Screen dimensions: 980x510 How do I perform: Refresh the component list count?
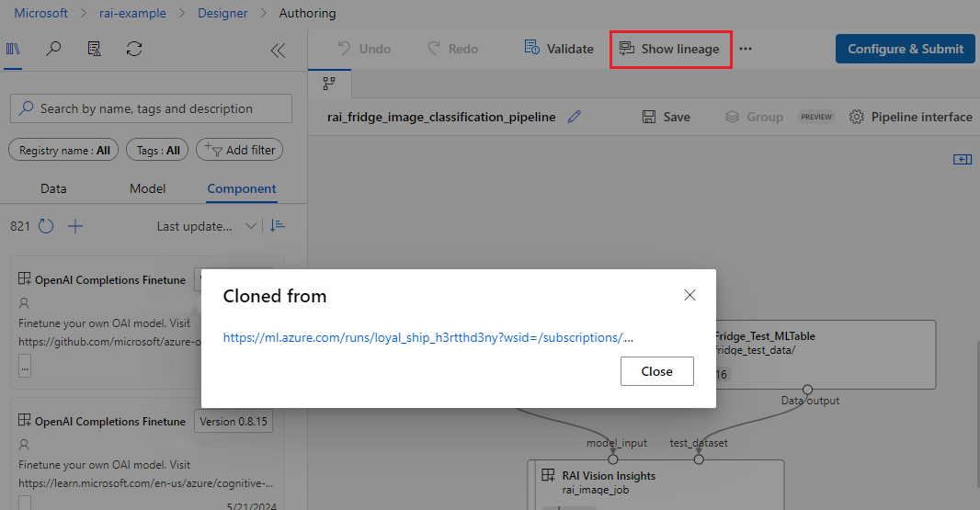click(x=46, y=226)
